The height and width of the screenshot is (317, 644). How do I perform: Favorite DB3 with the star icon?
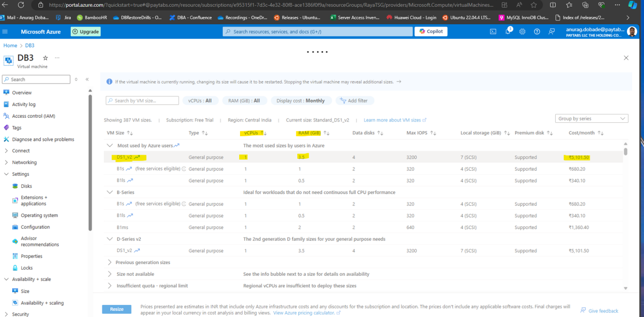click(x=45, y=58)
